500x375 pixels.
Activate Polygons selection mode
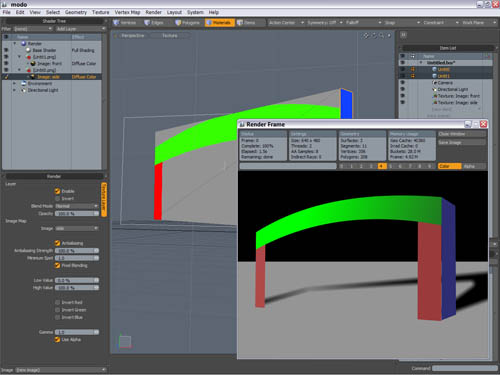click(x=178, y=23)
